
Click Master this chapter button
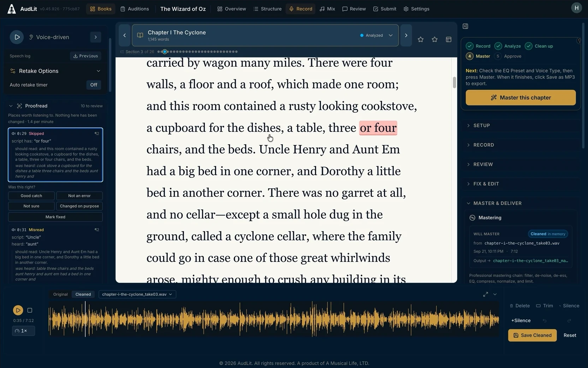521,97
